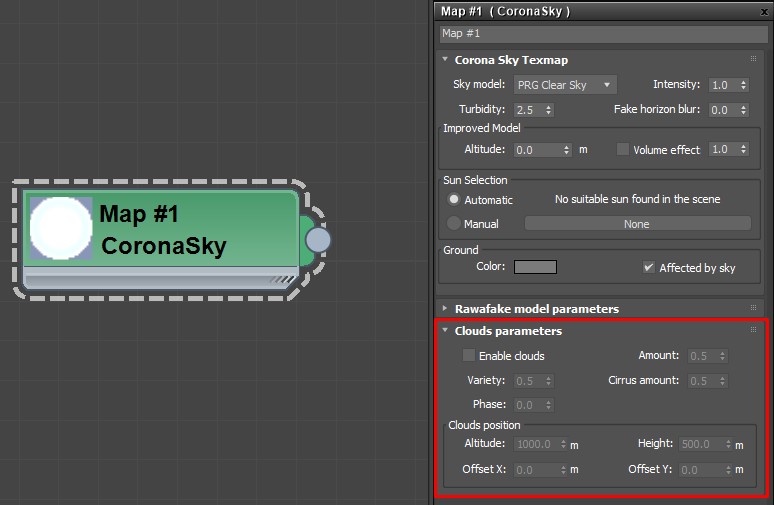Adjust the Offset Y spinner arrows
Screen dimensions: 774x505
(x=728, y=470)
